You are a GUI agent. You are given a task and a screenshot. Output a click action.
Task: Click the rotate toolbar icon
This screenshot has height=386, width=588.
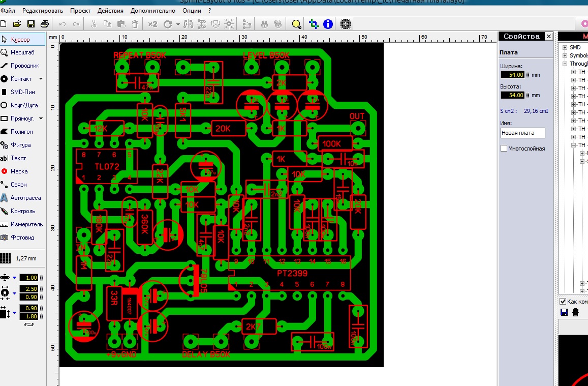(168, 24)
